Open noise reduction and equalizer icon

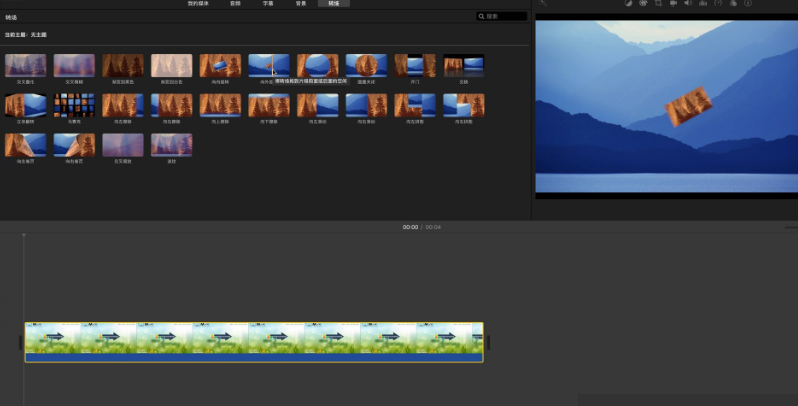point(703,4)
